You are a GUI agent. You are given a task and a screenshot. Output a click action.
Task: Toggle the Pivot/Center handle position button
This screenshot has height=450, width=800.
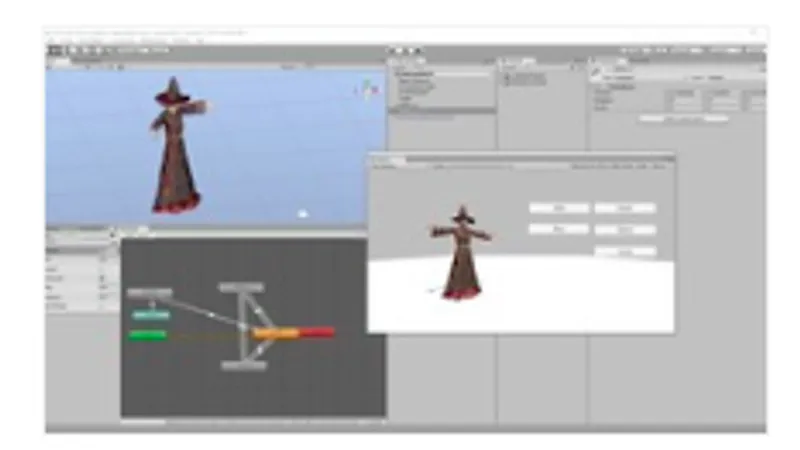tap(131, 51)
